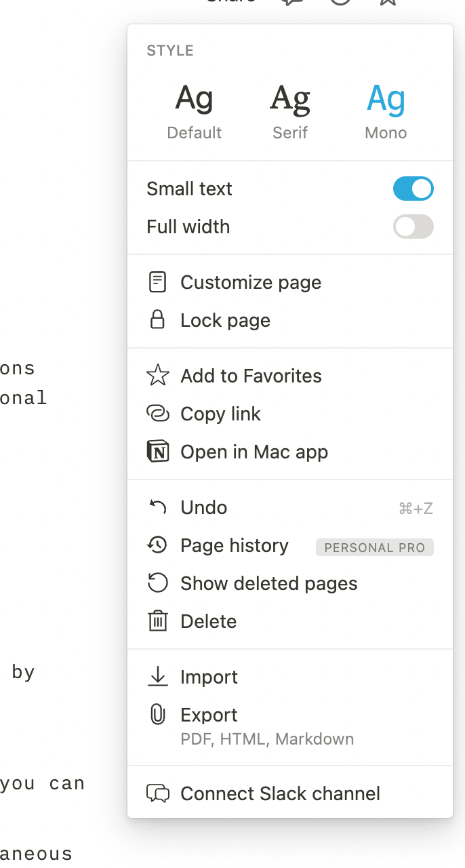465x868 pixels.
Task: Click the Customize page document icon
Action: (x=157, y=282)
